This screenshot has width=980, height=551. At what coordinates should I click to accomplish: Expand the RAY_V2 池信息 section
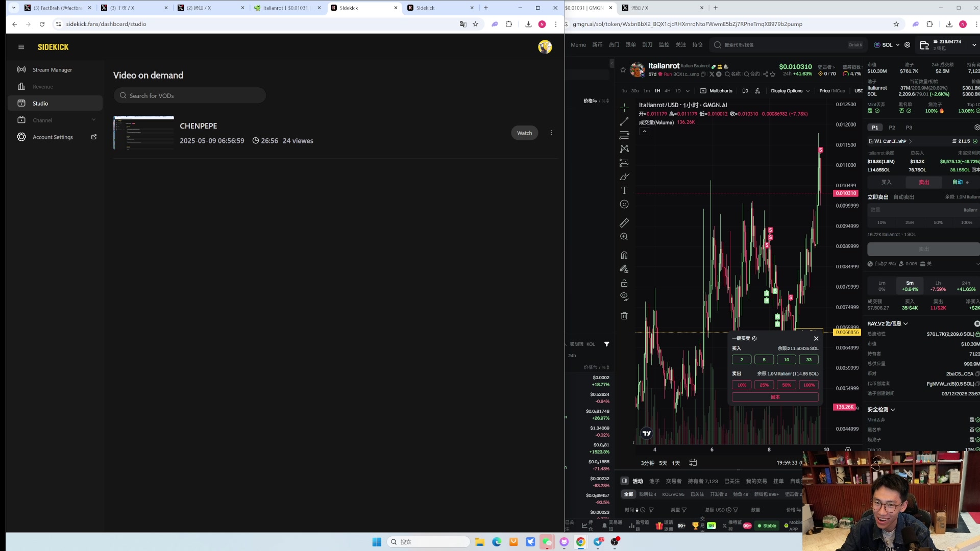(888, 323)
